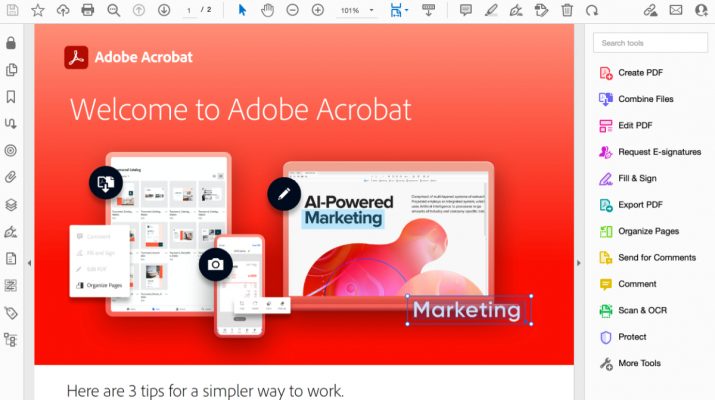Open the Layers panel
The width and height of the screenshot is (715, 400).
[x=11, y=205]
